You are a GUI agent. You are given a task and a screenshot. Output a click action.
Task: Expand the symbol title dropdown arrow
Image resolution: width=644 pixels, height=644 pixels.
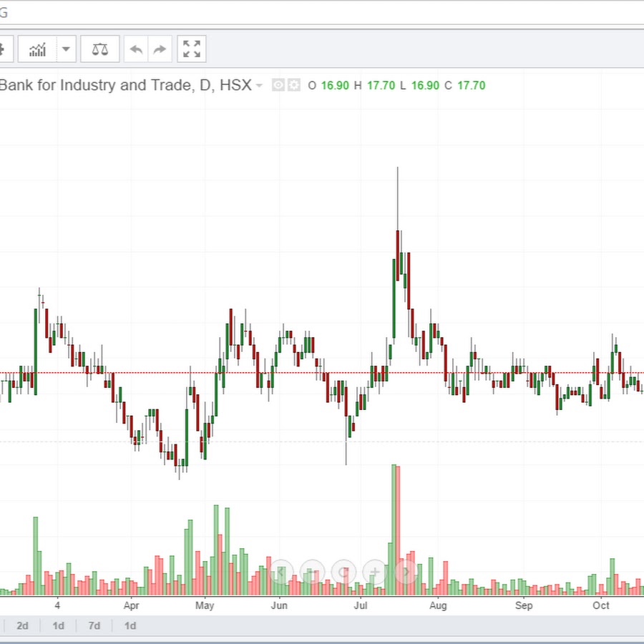[259, 86]
